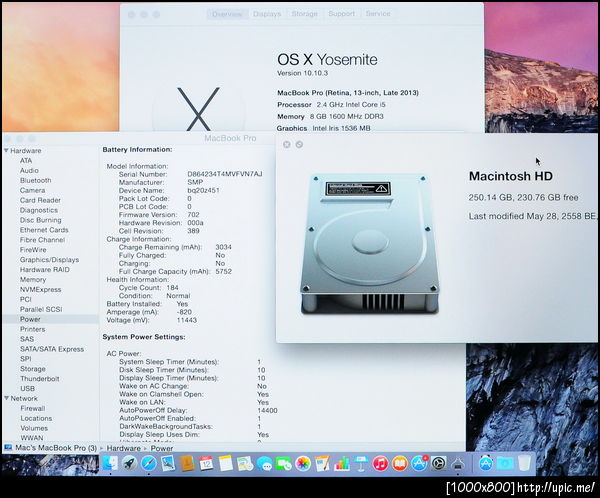600x498 pixels.
Task: Select Fibre Channel in the sidebar
Action: 42,240
